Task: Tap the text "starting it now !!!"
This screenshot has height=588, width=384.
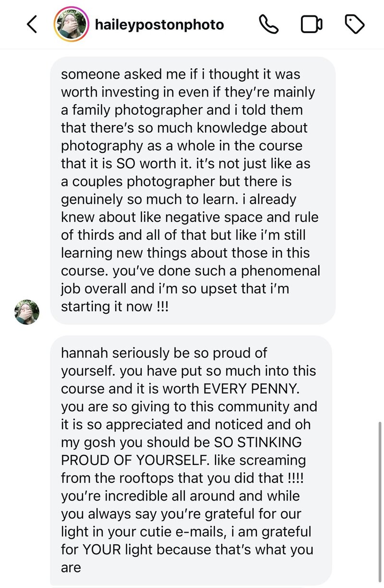Action: pos(115,306)
